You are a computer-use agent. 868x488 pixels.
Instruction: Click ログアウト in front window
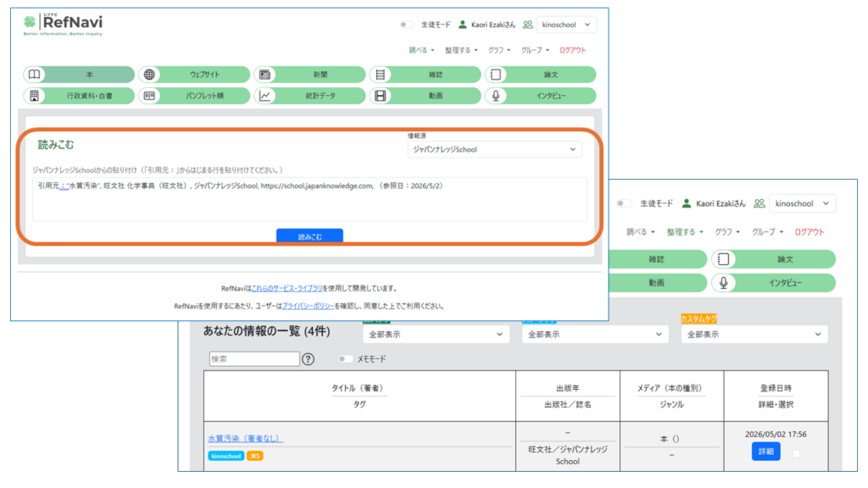coord(572,50)
